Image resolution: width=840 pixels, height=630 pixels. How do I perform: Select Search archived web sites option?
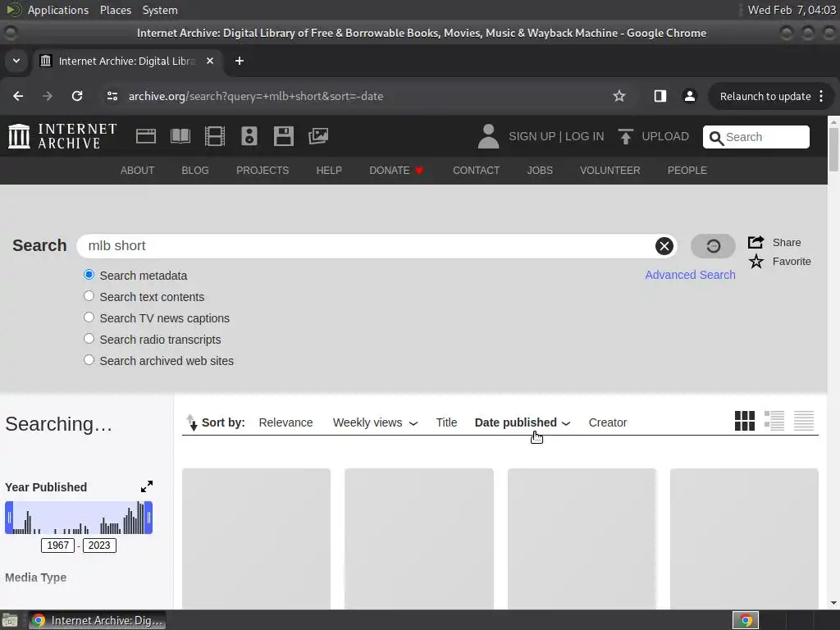pos(89,361)
